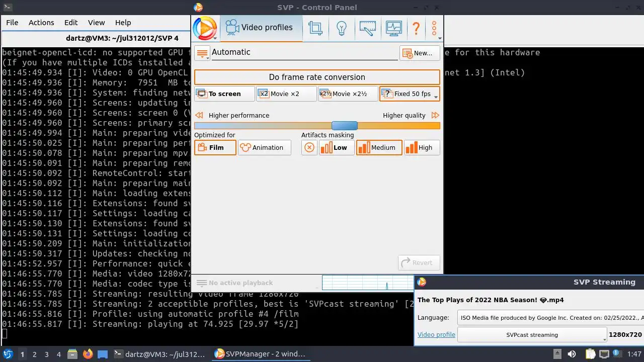Open the orange question mark help
644x362 pixels.
point(416,28)
